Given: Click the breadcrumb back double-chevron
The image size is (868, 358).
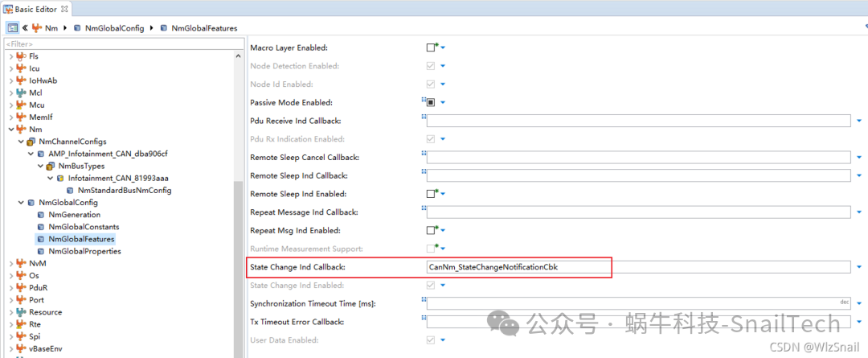Looking at the screenshot, I should click(x=25, y=27).
